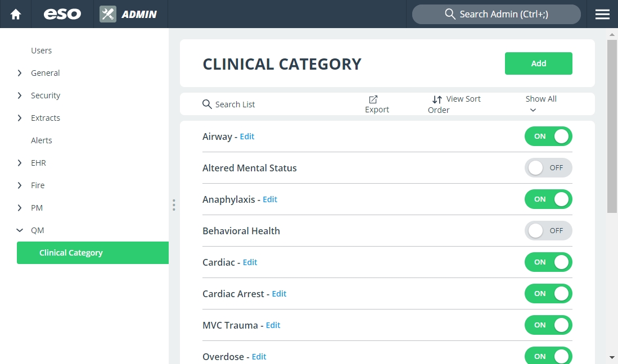
Task: Open the hamburger menu icon
Action: click(x=602, y=15)
